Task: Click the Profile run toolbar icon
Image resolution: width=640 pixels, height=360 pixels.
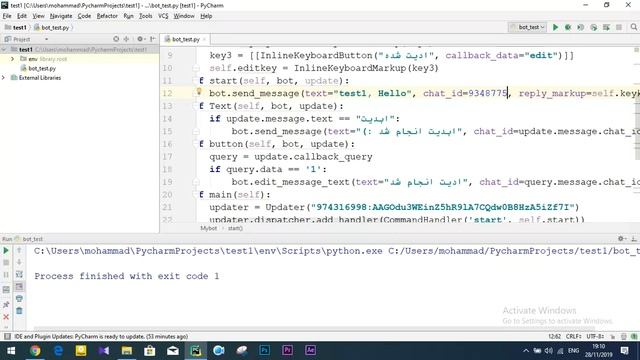Action: click(593, 27)
